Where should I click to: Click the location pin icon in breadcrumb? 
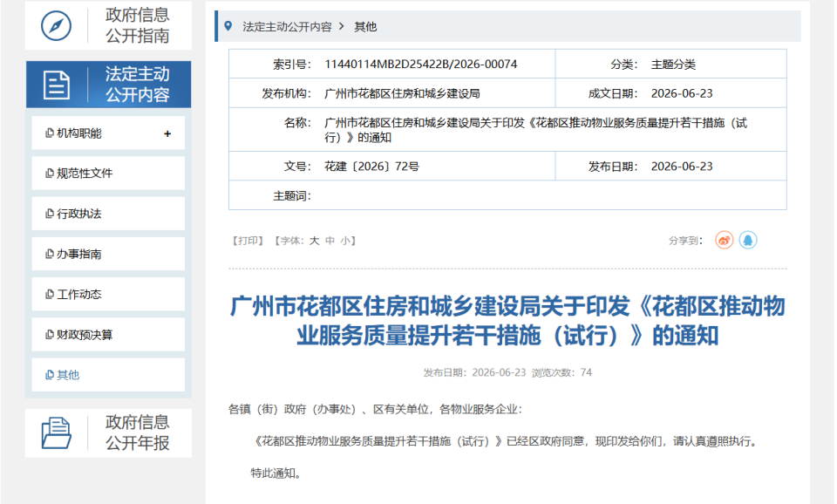[228, 26]
